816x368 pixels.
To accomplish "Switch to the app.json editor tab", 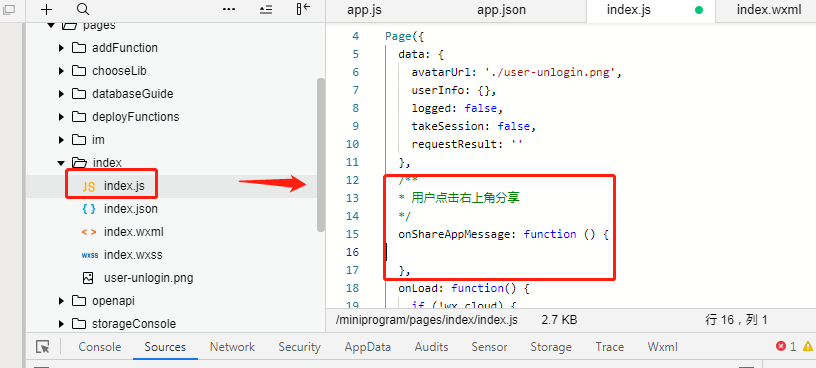I will [501, 10].
